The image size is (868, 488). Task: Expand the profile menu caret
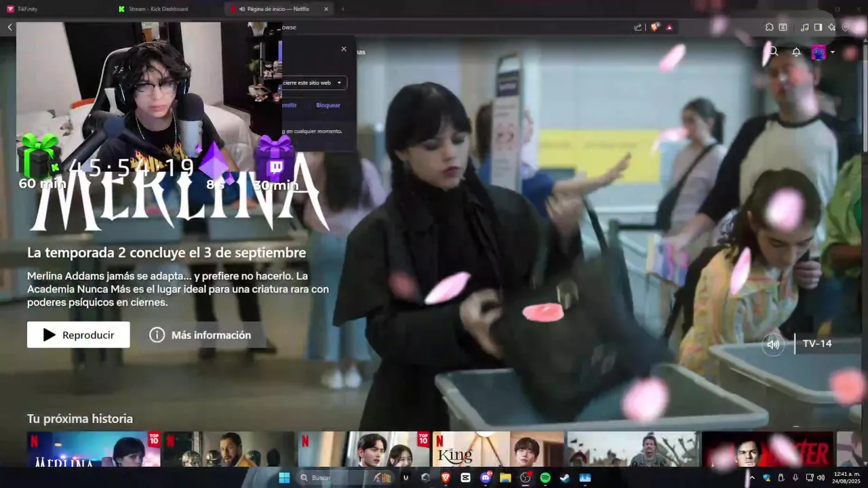pos(833,52)
